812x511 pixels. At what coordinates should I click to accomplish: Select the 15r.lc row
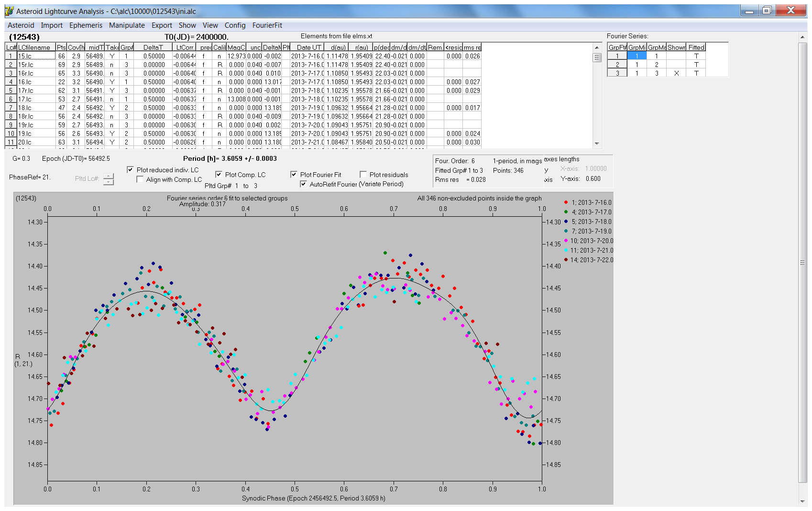click(243, 65)
